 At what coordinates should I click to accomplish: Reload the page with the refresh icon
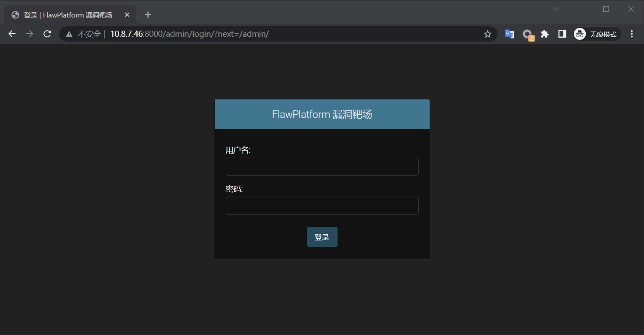tap(47, 34)
